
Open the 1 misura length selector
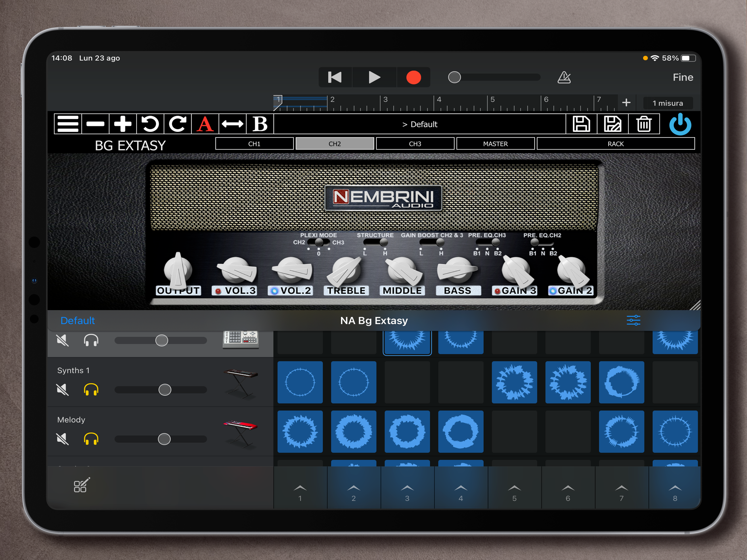point(667,103)
